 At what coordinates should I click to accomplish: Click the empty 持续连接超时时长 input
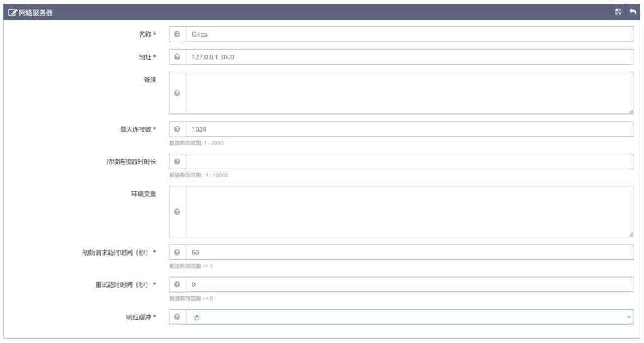tap(409, 162)
